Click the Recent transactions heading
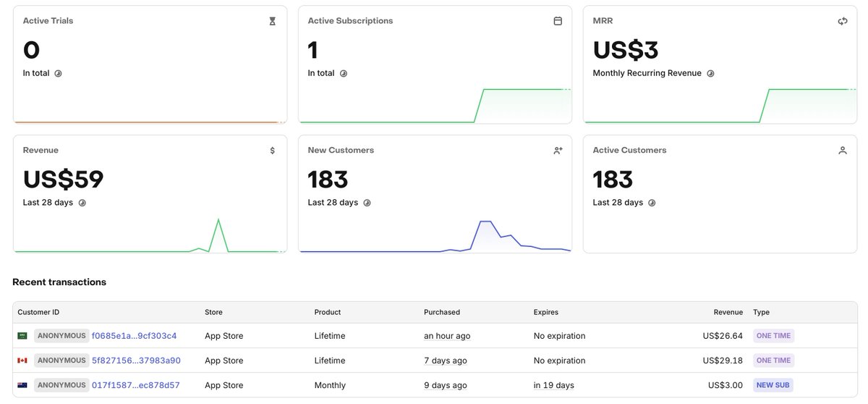Viewport: 868px width, 404px height. pos(59,282)
